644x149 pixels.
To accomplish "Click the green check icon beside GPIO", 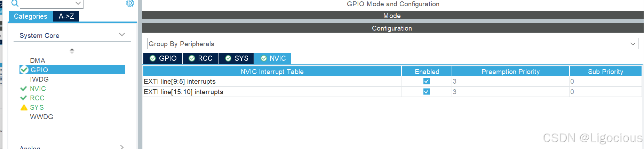I will [x=24, y=70].
